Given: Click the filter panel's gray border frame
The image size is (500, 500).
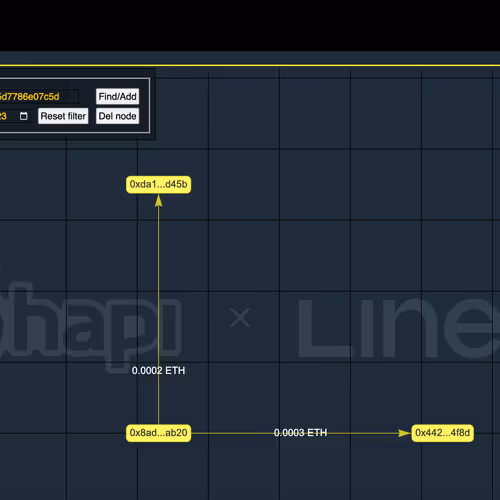Looking at the screenshot, I should (150, 105).
